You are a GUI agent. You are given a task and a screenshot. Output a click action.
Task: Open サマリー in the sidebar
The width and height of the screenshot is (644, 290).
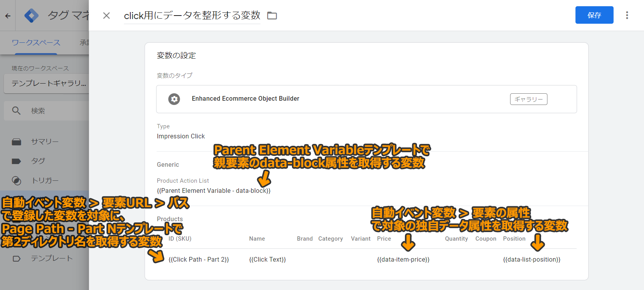pos(45,142)
